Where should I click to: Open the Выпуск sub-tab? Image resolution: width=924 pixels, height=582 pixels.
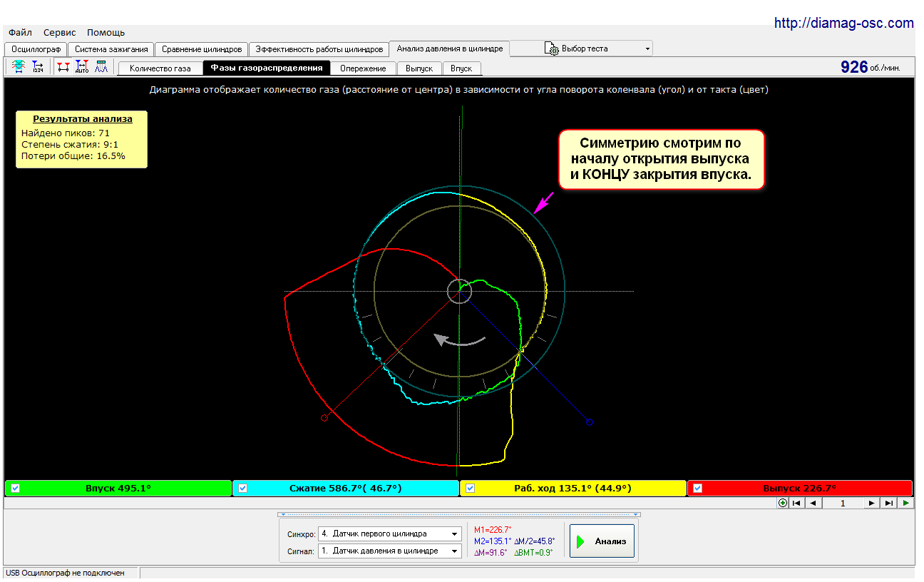[x=419, y=68]
